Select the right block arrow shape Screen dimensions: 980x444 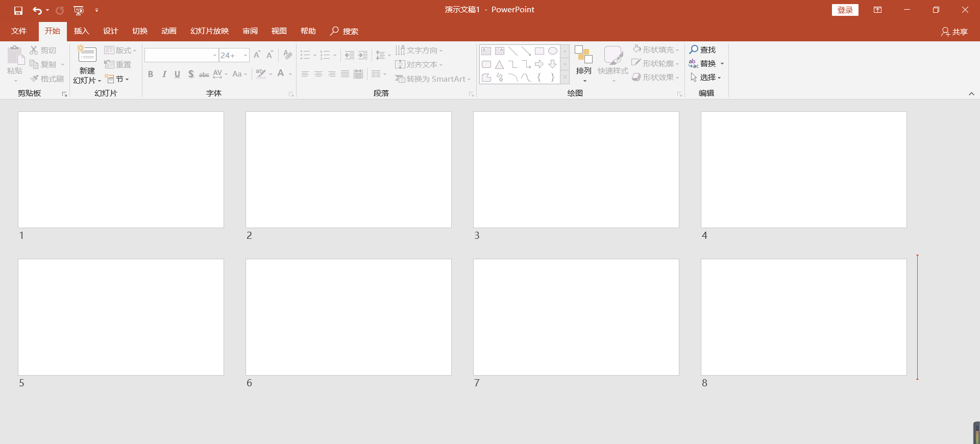pyautogui.click(x=540, y=64)
